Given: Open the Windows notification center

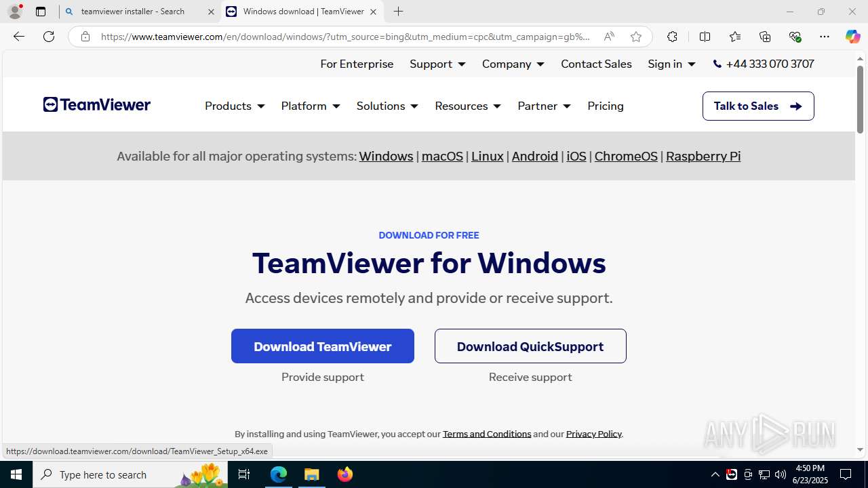Looking at the screenshot, I should 846,474.
